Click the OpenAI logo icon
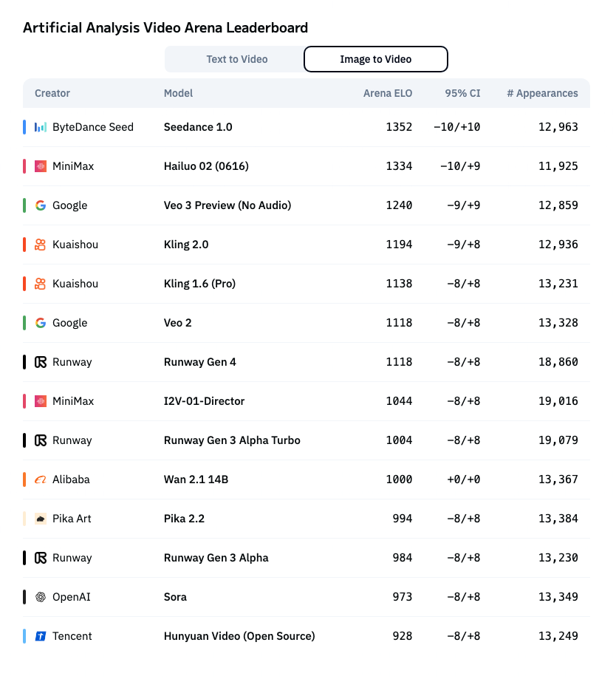Viewport: 616px width, 679px height. 41,597
